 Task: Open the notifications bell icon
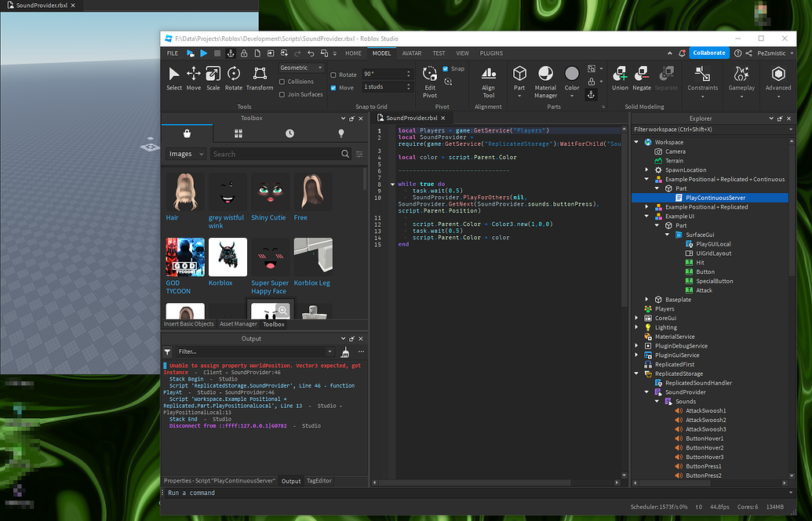click(682, 53)
